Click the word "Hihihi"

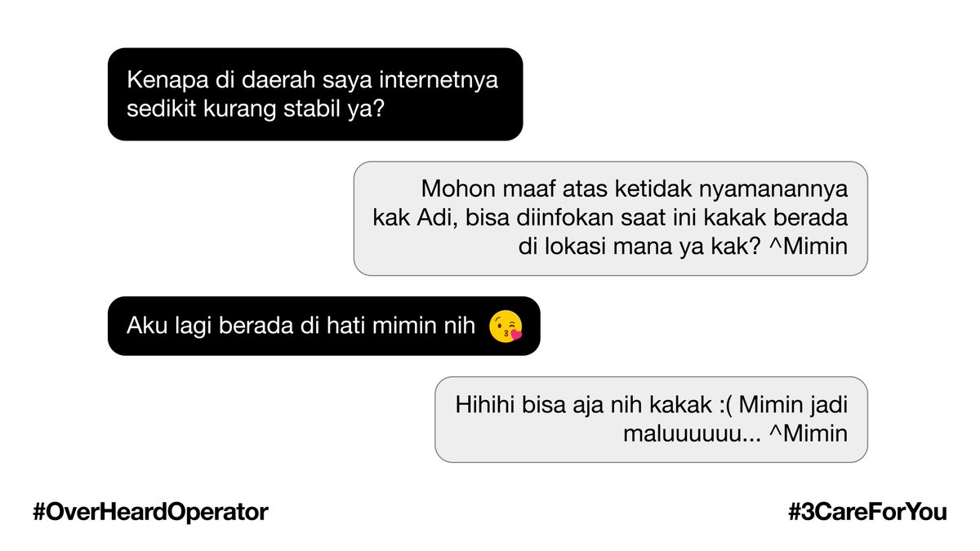pyautogui.click(x=486, y=406)
